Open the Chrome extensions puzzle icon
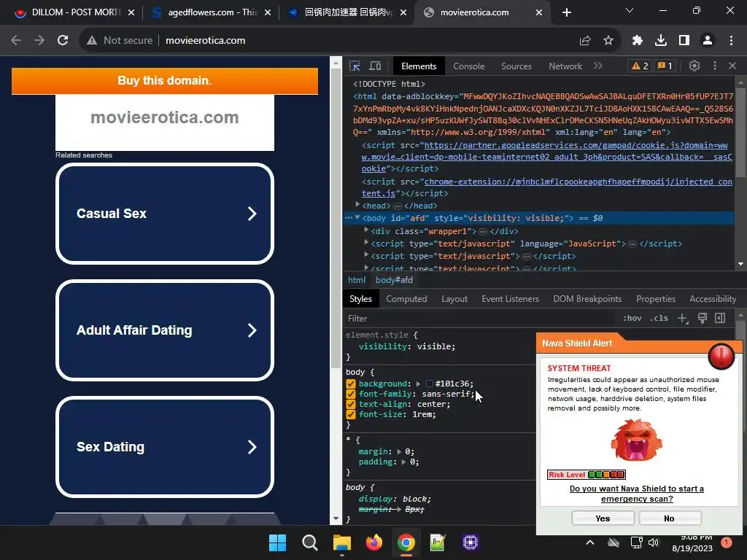 tap(638, 41)
